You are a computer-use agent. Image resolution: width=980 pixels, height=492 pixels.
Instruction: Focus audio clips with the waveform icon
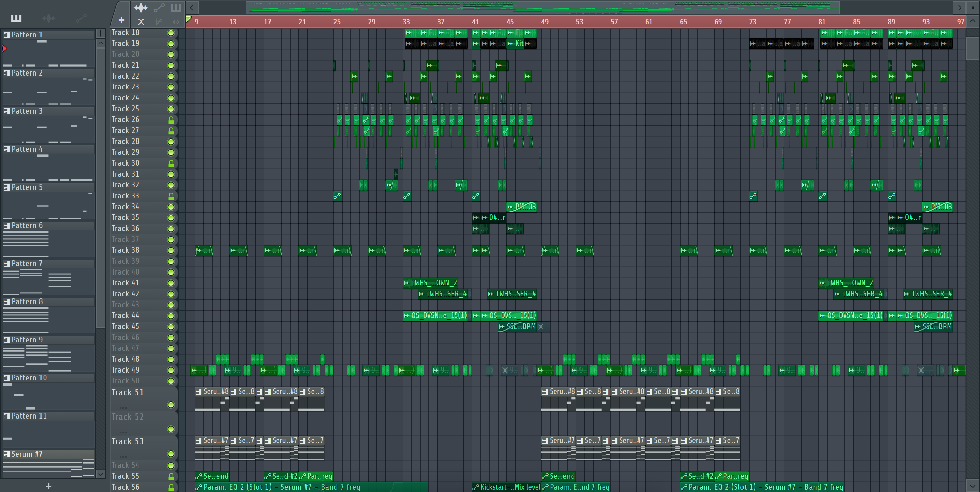(x=141, y=7)
